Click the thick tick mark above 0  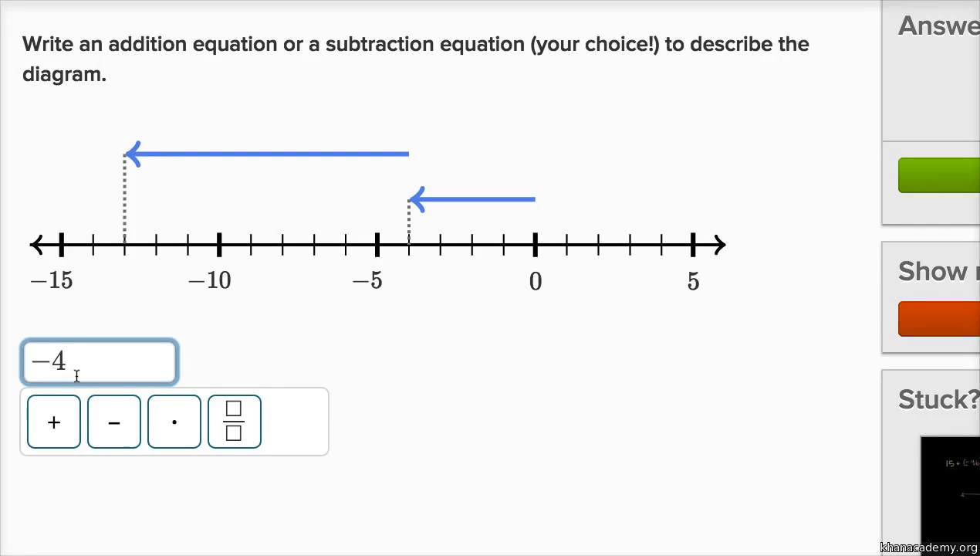coord(535,246)
